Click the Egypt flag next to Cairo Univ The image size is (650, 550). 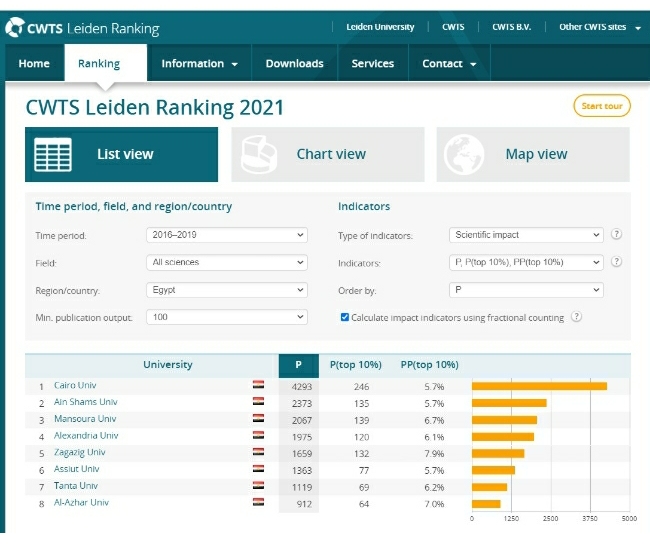click(x=258, y=385)
